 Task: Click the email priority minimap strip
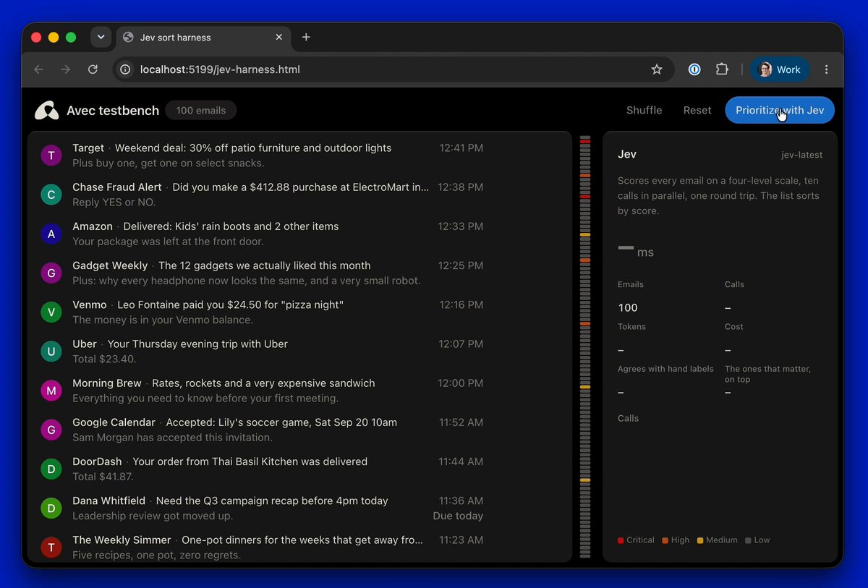(585, 346)
